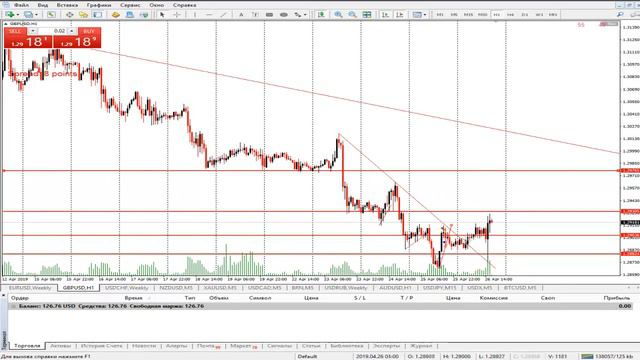Switch to the M30 timeframe
The width and height of the screenshot is (640, 360).
point(482,15)
